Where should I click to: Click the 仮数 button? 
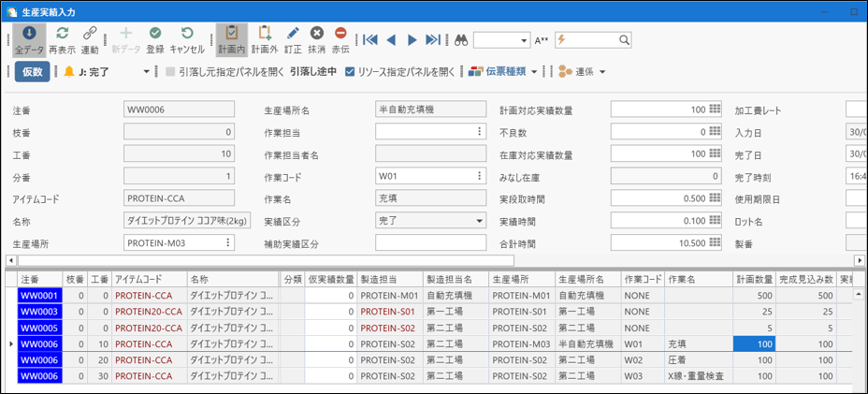point(33,72)
